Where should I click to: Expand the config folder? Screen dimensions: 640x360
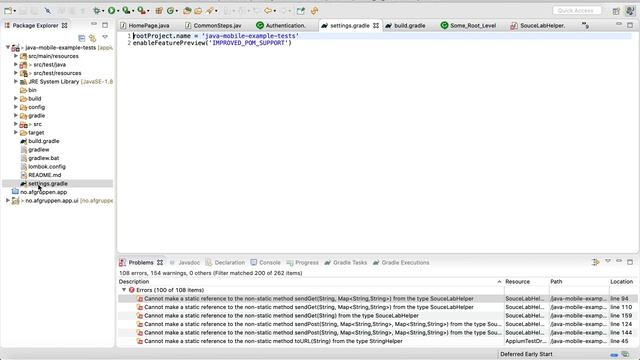click(x=16, y=107)
